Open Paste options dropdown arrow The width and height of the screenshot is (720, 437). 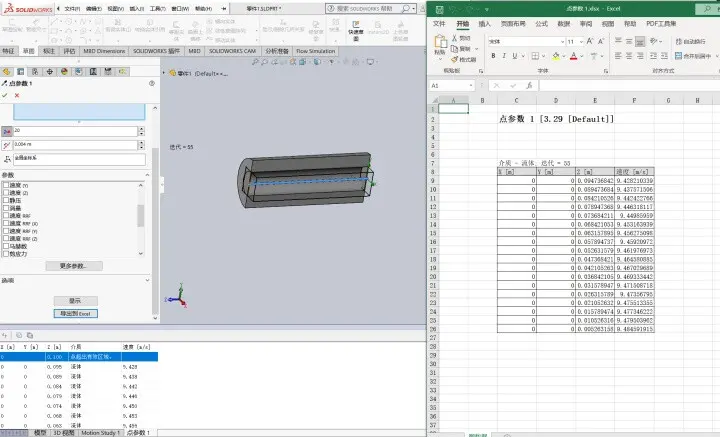440,59
